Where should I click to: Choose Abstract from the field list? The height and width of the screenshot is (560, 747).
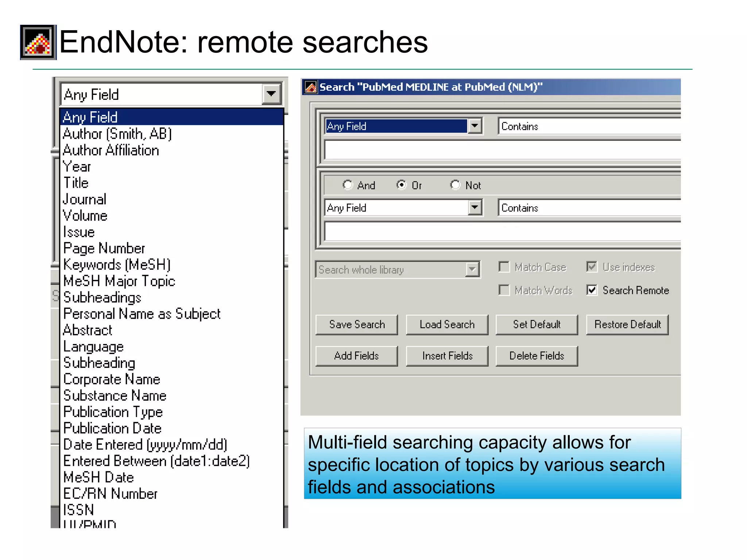[171, 330]
